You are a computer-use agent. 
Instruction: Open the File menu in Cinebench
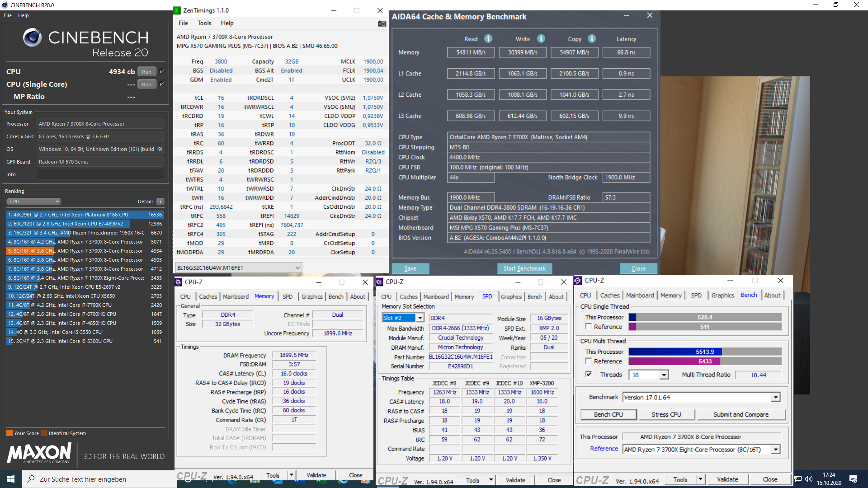[8, 15]
